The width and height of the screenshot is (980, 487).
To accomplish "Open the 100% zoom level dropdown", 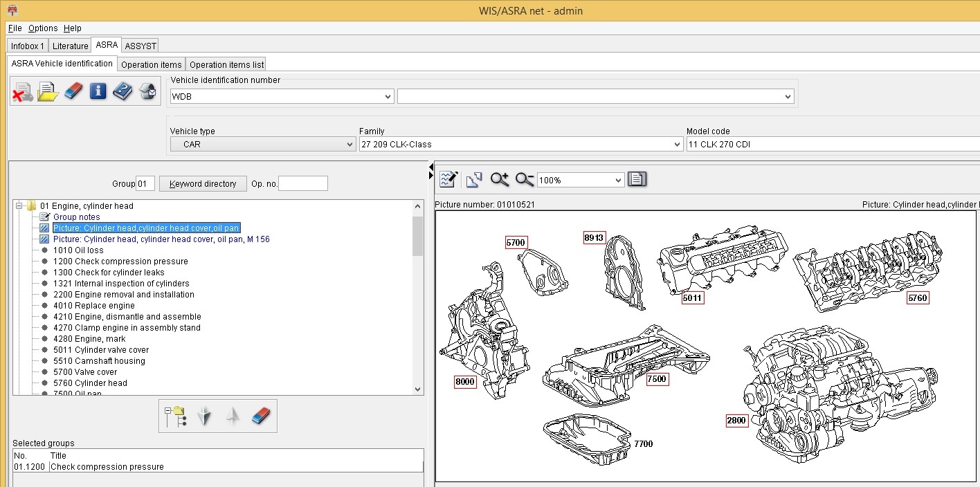I will coord(619,180).
